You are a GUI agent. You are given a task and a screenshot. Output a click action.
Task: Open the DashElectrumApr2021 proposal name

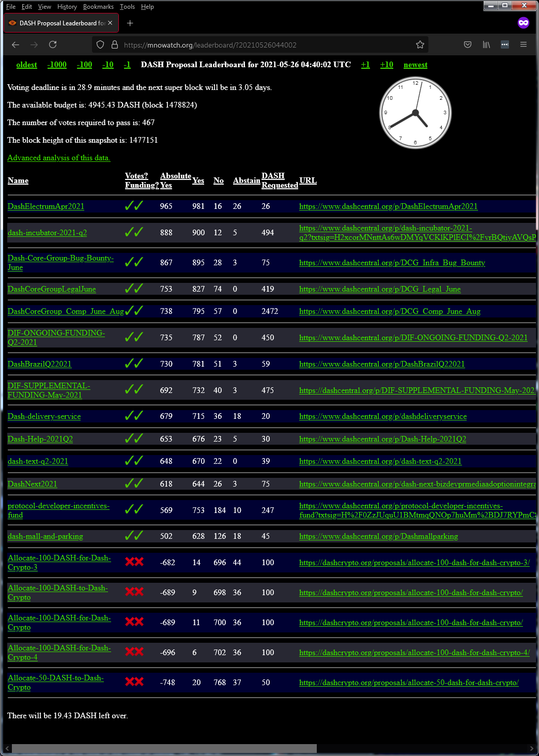46,206
